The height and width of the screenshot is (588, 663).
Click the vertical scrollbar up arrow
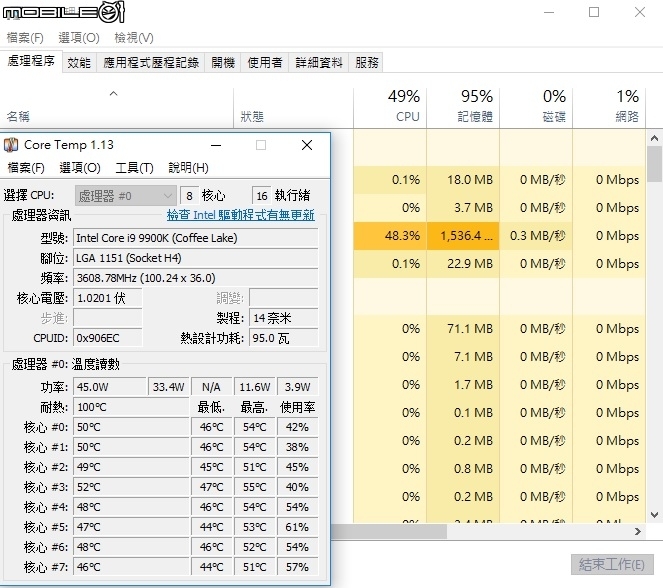(x=654, y=138)
